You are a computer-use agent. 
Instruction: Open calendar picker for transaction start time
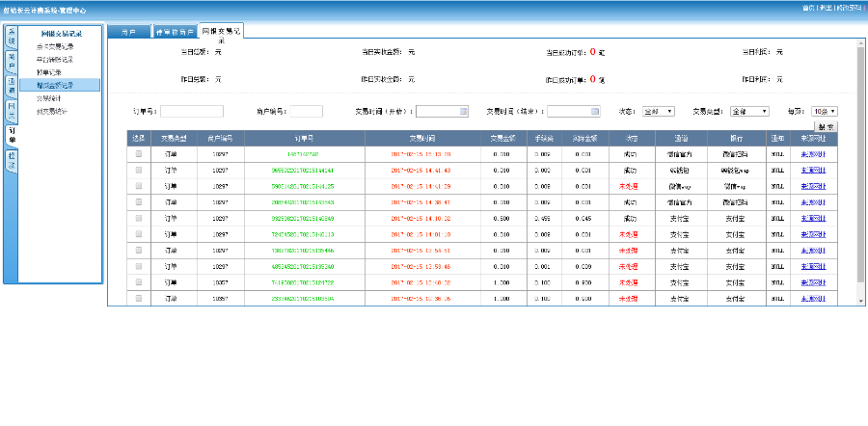pos(463,112)
